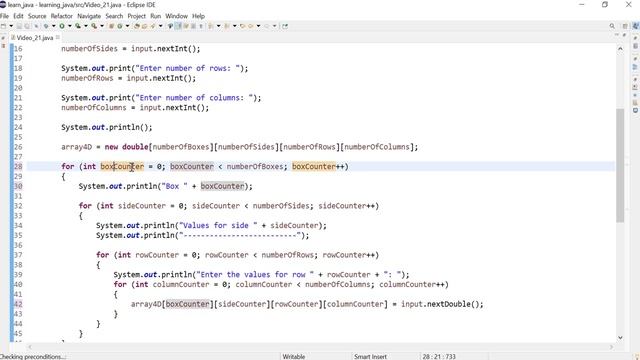
Task: Click the Debug bug icon
Action: pos(46,26)
